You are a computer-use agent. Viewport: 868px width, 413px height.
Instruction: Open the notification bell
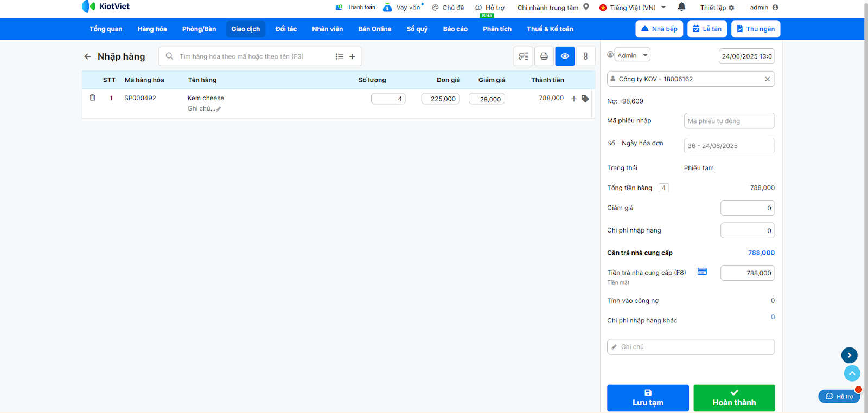pos(681,7)
